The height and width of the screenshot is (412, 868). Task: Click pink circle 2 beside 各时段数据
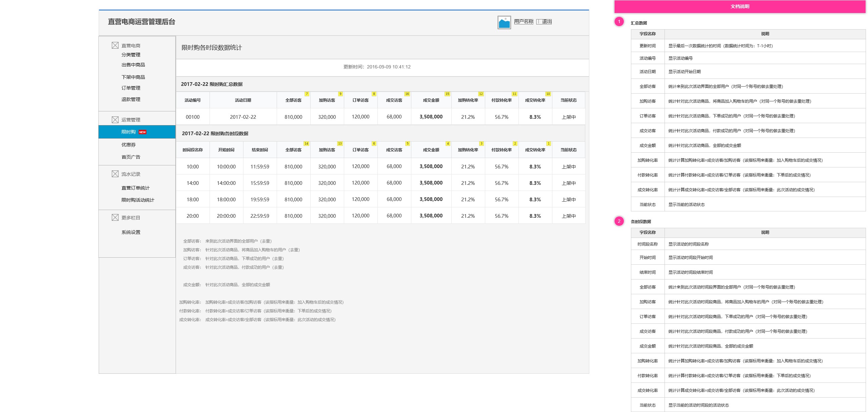[x=619, y=221]
